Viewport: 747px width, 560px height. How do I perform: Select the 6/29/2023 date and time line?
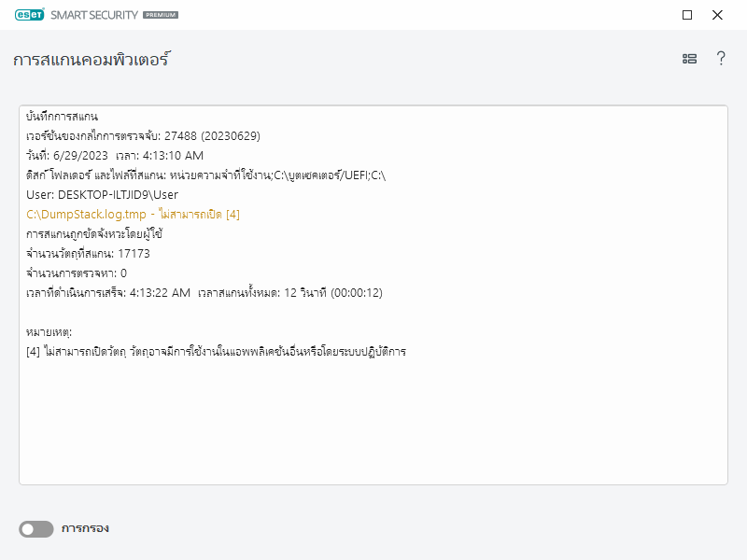[115, 156]
